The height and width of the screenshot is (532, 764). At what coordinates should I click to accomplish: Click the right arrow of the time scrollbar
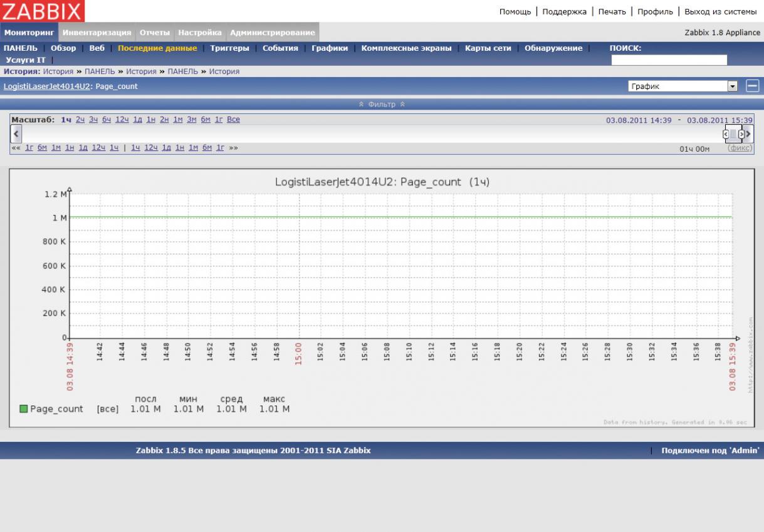point(748,133)
